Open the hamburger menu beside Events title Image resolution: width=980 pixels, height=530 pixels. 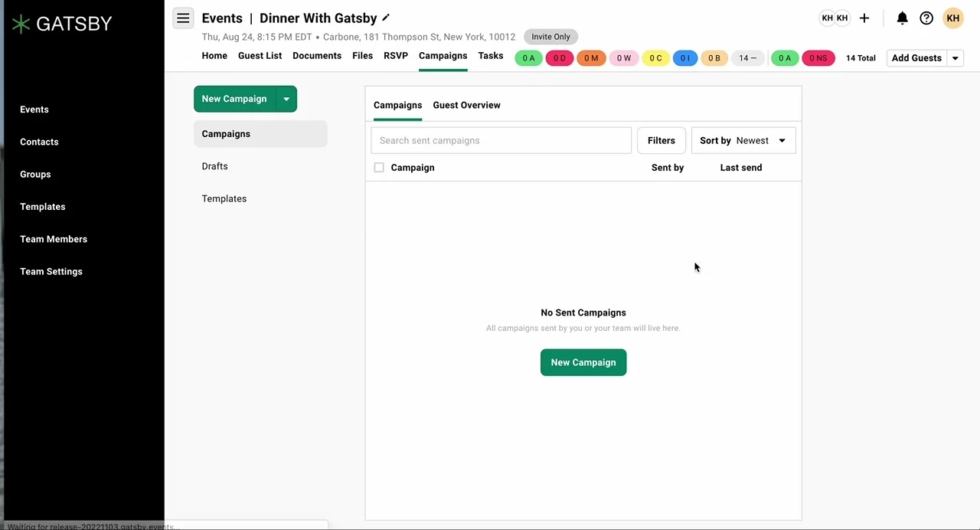183,18
